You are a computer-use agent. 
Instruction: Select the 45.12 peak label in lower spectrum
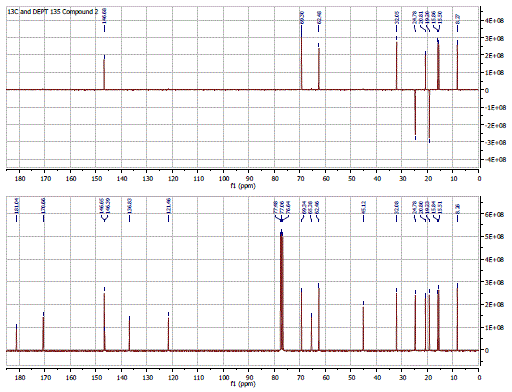pyautogui.click(x=363, y=207)
